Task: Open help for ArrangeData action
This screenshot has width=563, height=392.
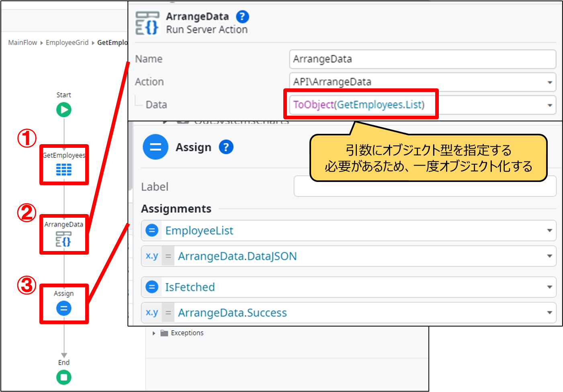Action: (242, 17)
